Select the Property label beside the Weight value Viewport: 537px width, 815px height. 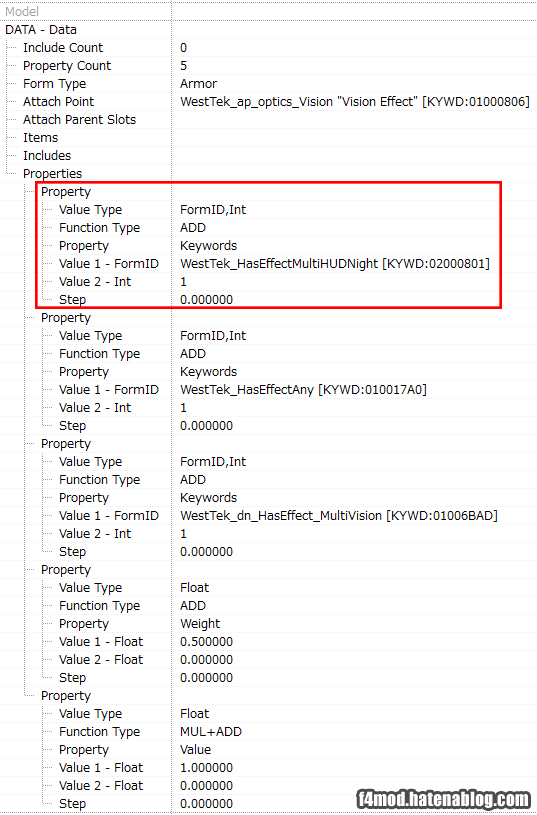tap(84, 624)
